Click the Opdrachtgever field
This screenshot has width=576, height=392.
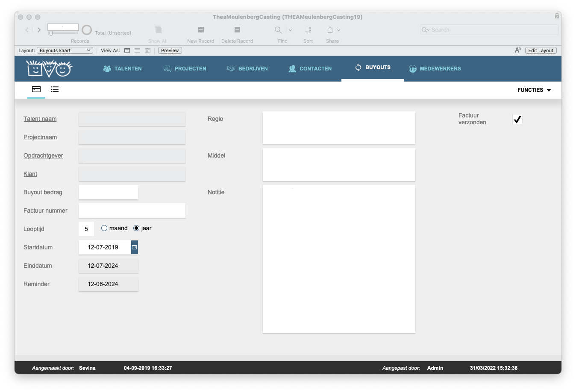[132, 155]
